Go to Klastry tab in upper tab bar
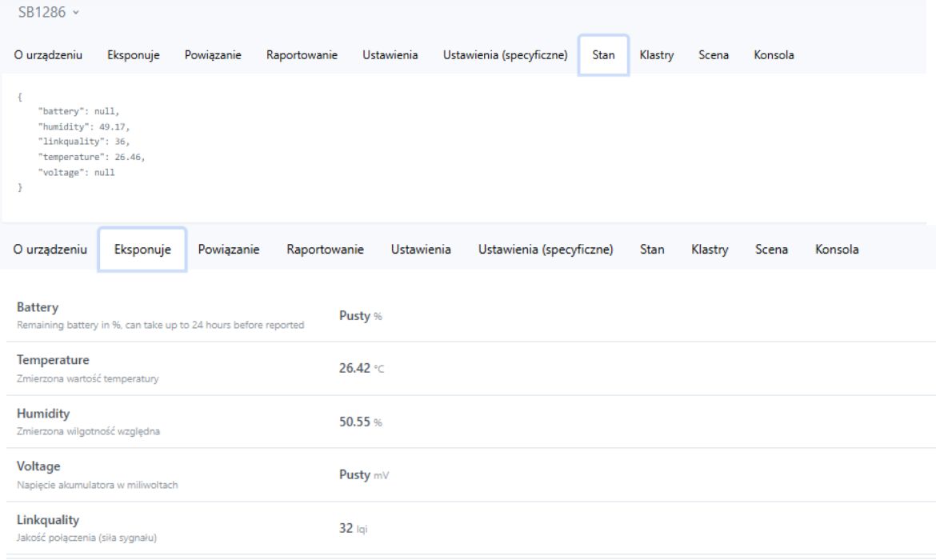 point(657,54)
